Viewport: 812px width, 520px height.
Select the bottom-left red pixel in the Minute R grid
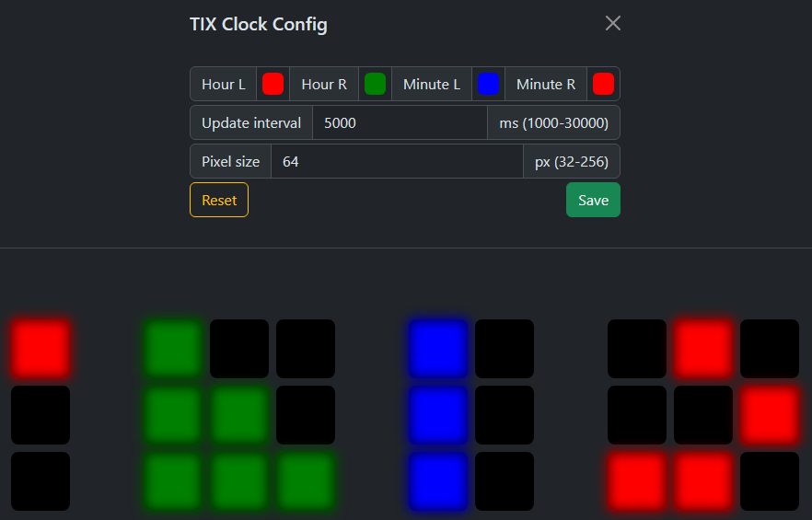(x=637, y=481)
